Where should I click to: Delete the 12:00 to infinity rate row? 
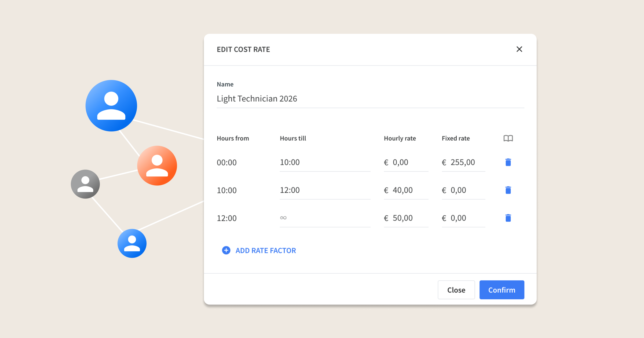pyautogui.click(x=508, y=218)
